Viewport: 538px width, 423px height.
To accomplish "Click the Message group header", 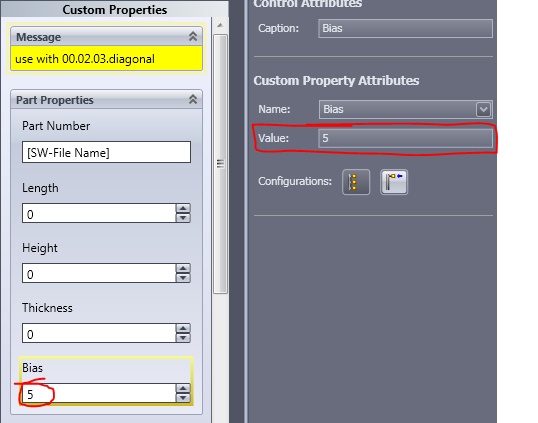I will 106,37.
